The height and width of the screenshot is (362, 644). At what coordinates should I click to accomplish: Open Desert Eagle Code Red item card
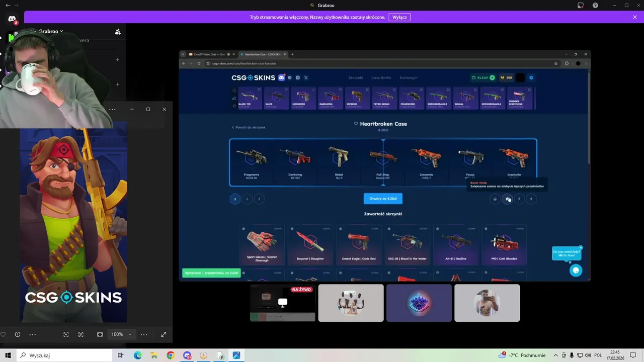coord(359,245)
